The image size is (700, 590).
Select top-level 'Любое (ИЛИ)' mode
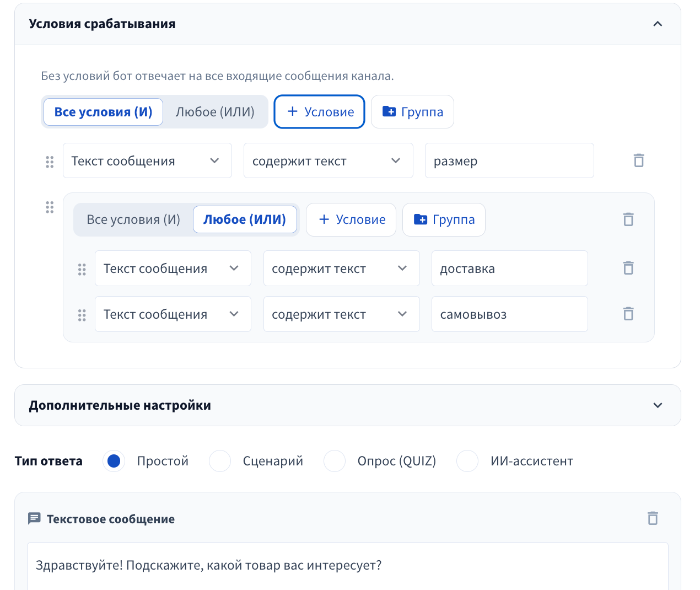tap(215, 112)
